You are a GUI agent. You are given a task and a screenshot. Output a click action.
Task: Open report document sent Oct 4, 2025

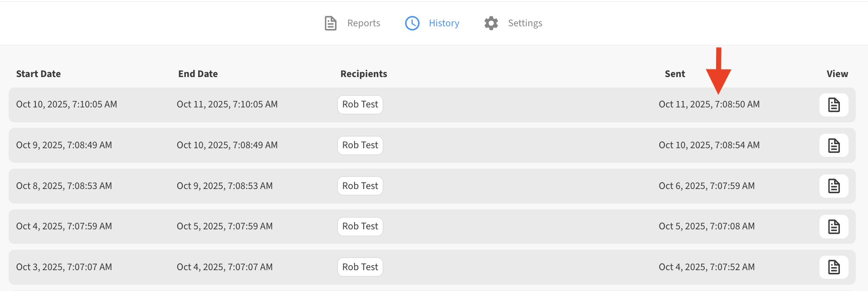834,267
